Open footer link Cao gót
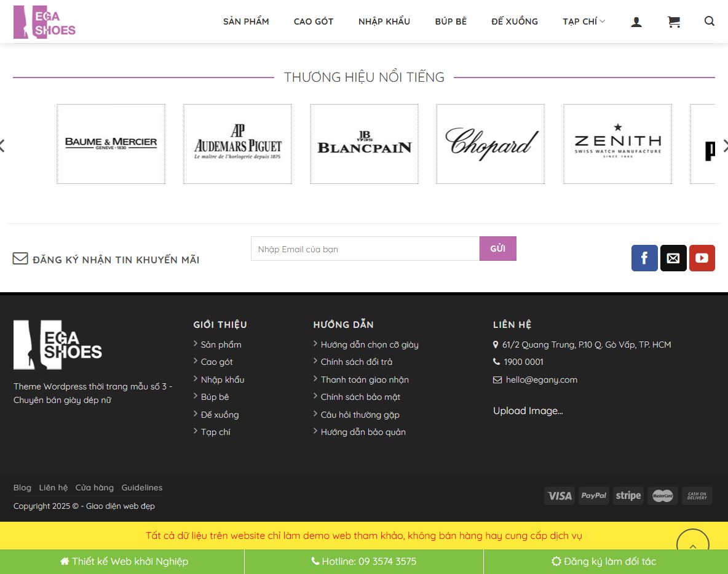 [x=217, y=362]
